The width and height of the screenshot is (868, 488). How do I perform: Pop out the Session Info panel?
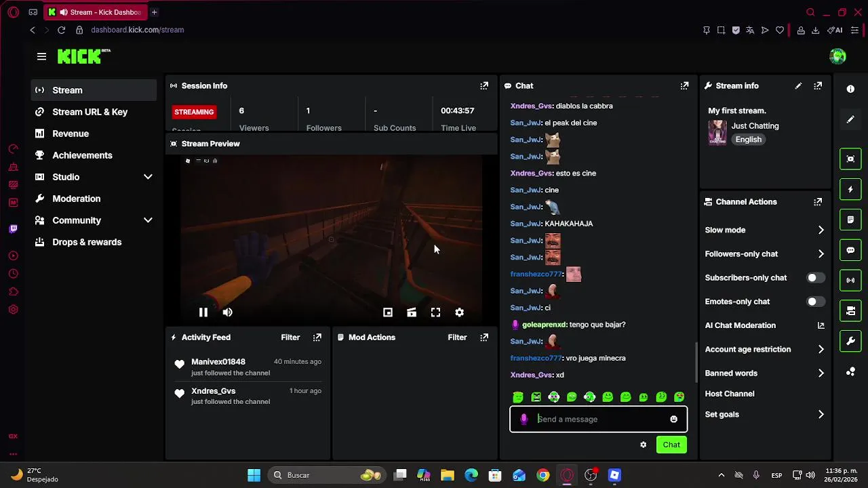484,86
